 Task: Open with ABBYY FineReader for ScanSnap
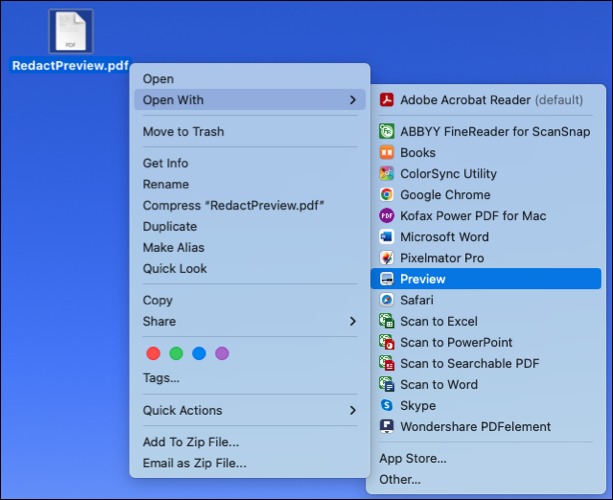click(486, 132)
